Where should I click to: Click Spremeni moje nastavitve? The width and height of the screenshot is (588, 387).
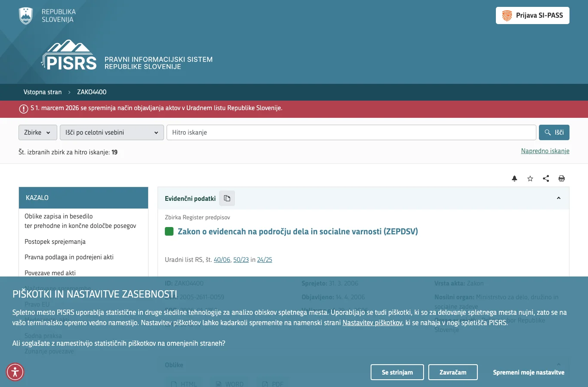529,372
